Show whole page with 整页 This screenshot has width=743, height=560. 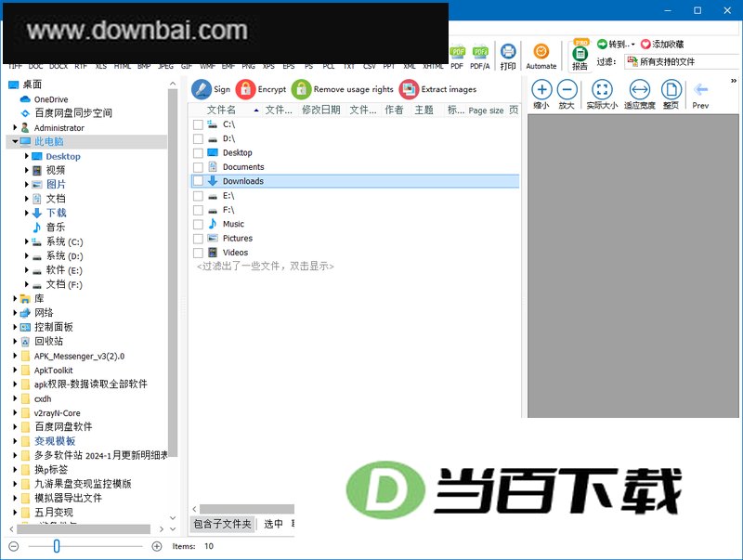coord(671,95)
